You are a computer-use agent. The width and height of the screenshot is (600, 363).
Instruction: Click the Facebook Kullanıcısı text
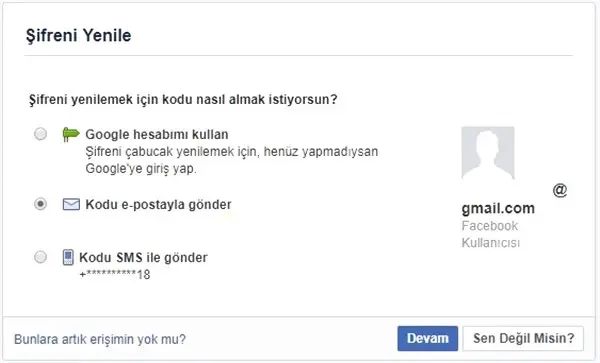[x=491, y=234]
